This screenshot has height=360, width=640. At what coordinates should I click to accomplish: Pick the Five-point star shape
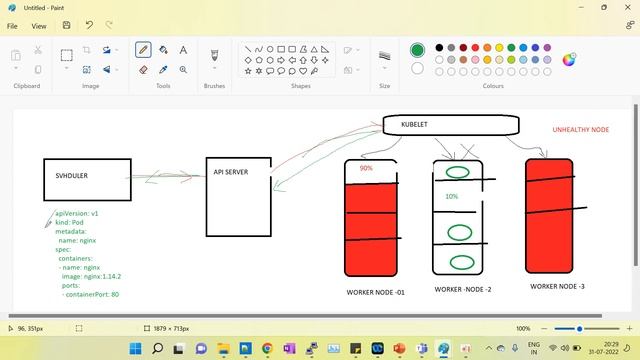click(248, 71)
